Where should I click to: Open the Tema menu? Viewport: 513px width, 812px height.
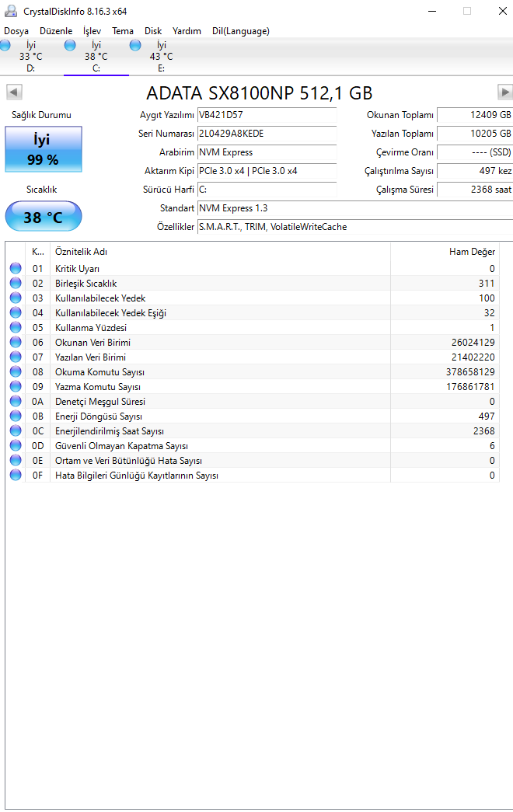click(123, 31)
